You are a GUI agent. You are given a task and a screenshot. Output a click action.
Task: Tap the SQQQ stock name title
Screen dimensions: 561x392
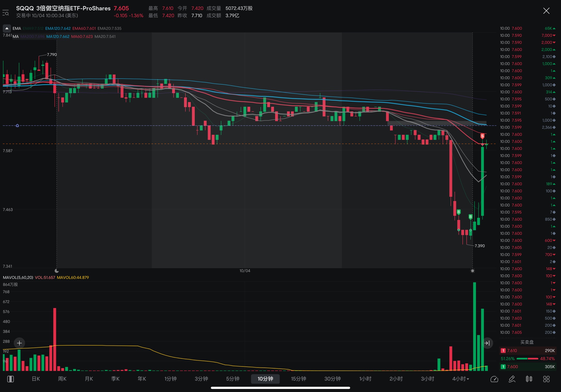coord(63,8)
